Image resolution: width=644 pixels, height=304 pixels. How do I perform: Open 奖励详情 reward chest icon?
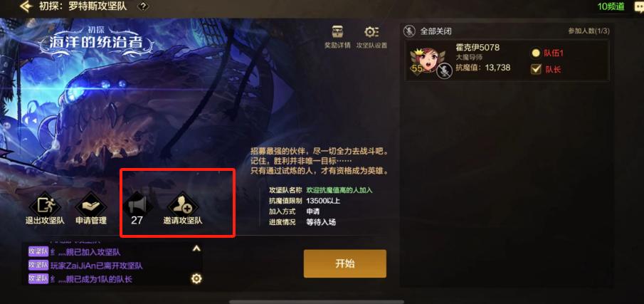[337, 33]
